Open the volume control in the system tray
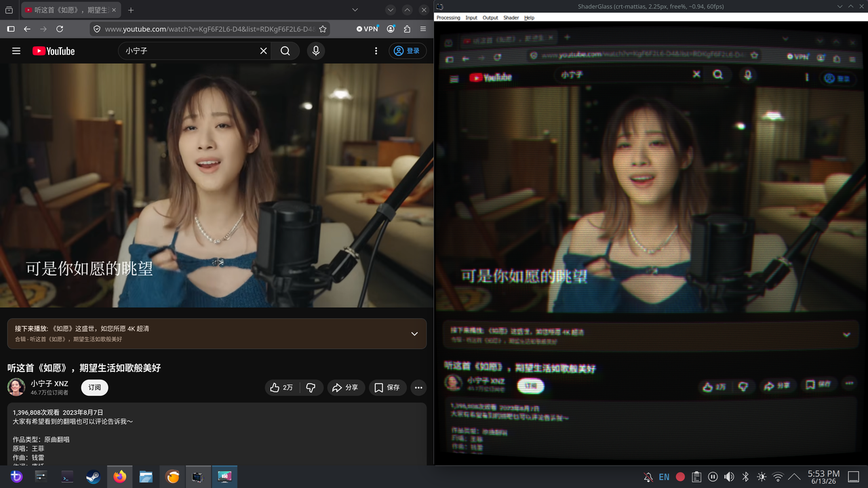The height and width of the screenshot is (488, 868). pyautogui.click(x=729, y=476)
